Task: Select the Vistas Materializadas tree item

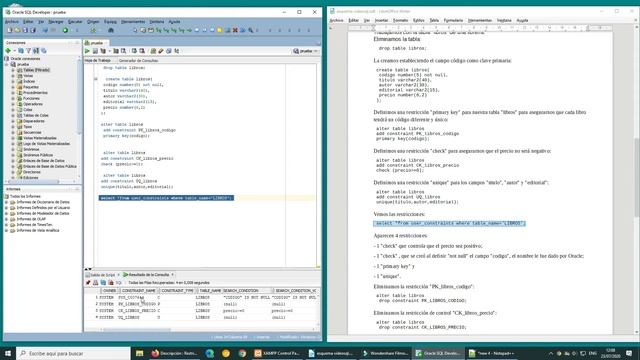Action: (40, 138)
